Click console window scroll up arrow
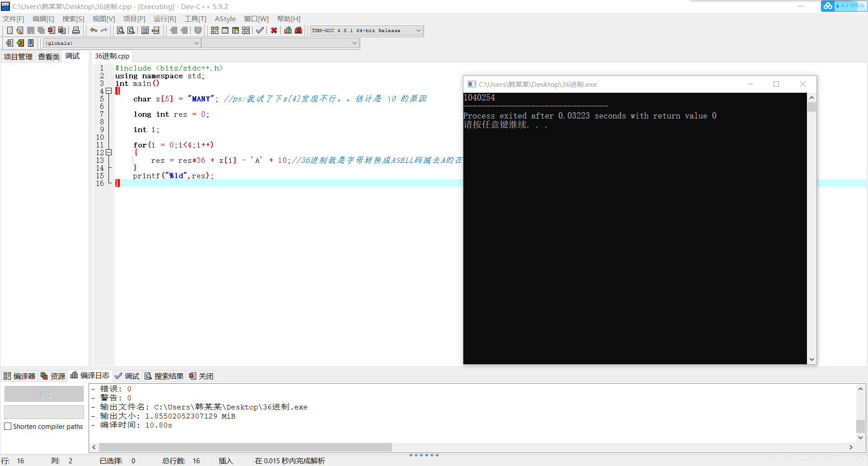This screenshot has height=466, width=868. pos(811,97)
